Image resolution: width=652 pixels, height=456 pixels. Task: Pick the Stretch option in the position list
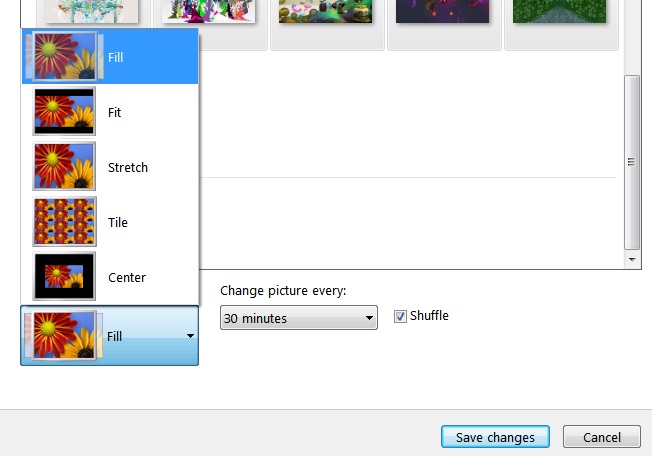(x=127, y=168)
